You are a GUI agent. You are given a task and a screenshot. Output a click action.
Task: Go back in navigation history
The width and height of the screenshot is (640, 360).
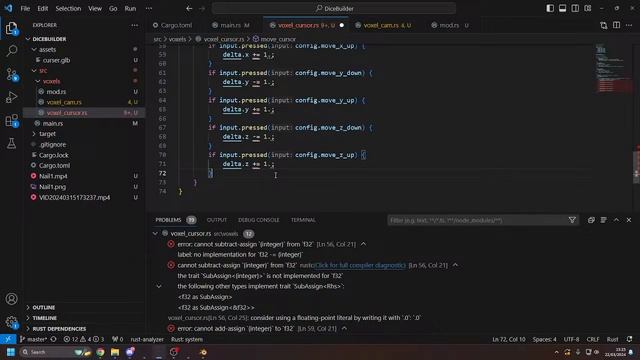189,8
